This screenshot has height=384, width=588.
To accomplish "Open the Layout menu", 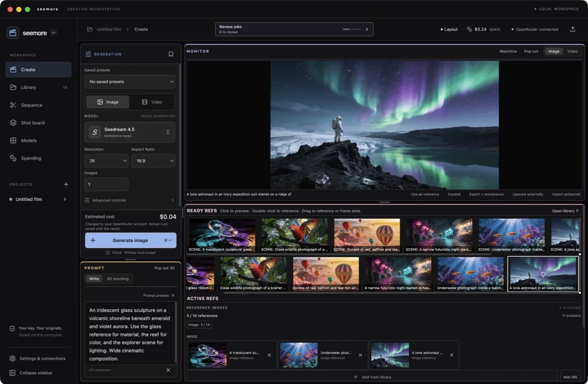I will pos(449,29).
